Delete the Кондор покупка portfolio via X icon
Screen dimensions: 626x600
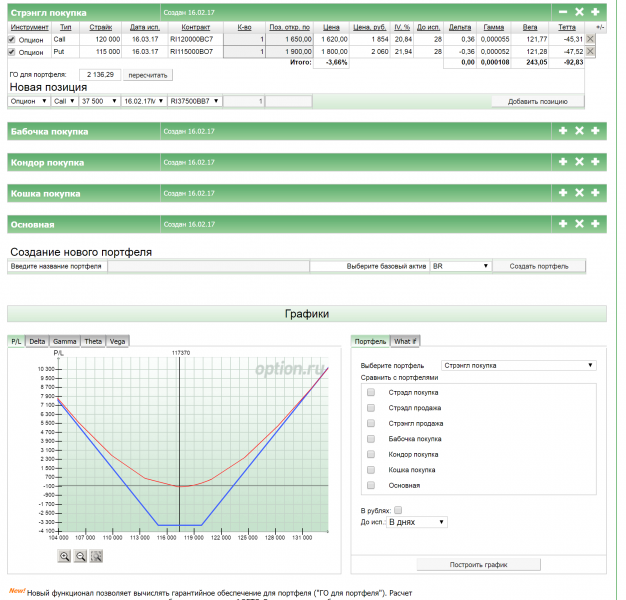point(579,162)
